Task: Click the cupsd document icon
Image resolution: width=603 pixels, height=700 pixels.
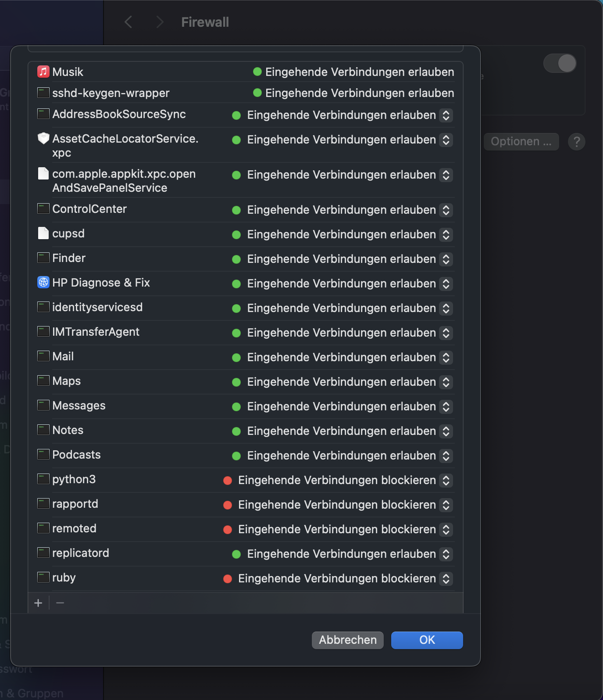Action: click(x=43, y=233)
